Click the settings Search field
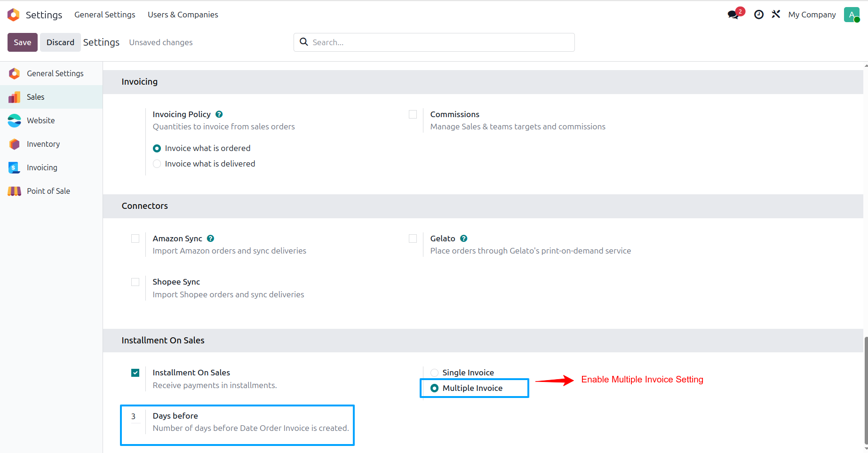This screenshot has height=453, width=868. tap(434, 42)
